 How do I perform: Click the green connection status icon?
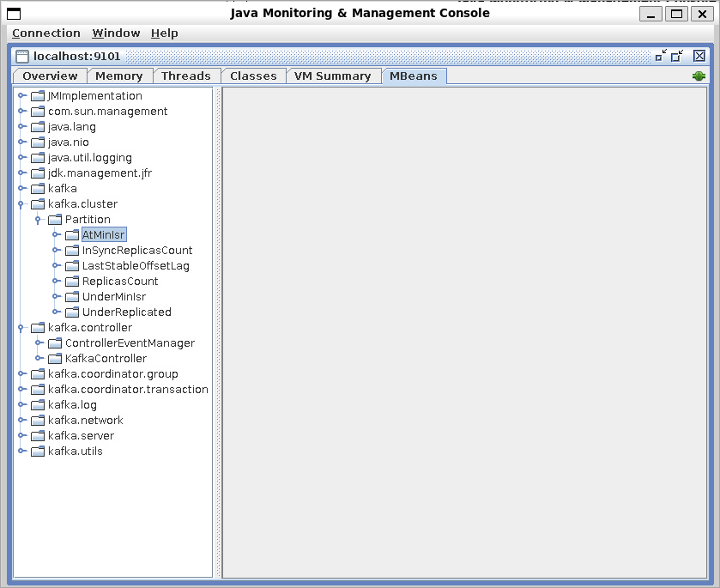click(699, 76)
